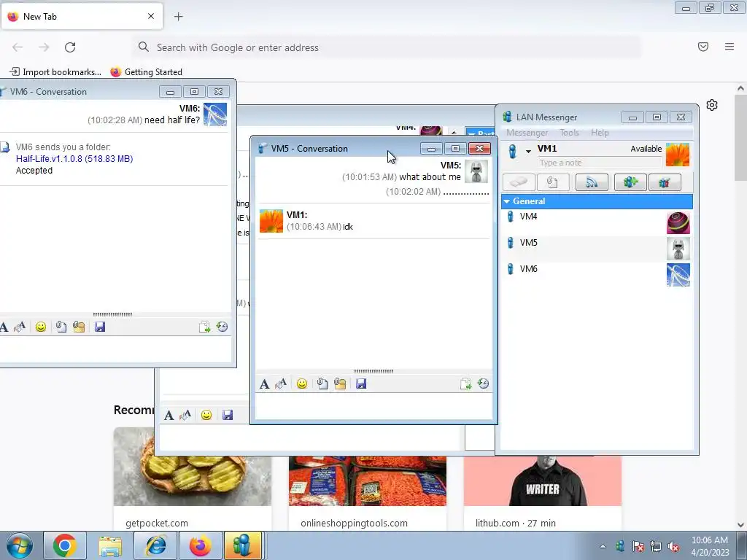747x560 pixels.
Task: Launch Google Chrome from taskbar
Action: [65, 545]
